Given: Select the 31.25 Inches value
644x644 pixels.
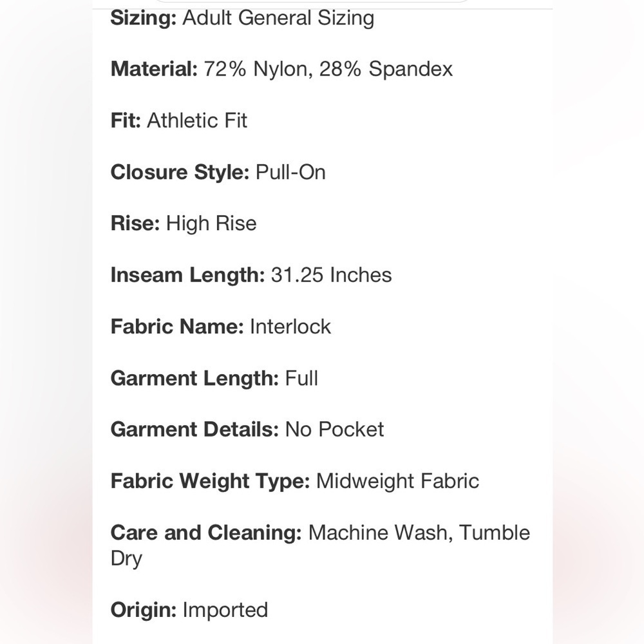Looking at the screenshot, I should 332,275.
